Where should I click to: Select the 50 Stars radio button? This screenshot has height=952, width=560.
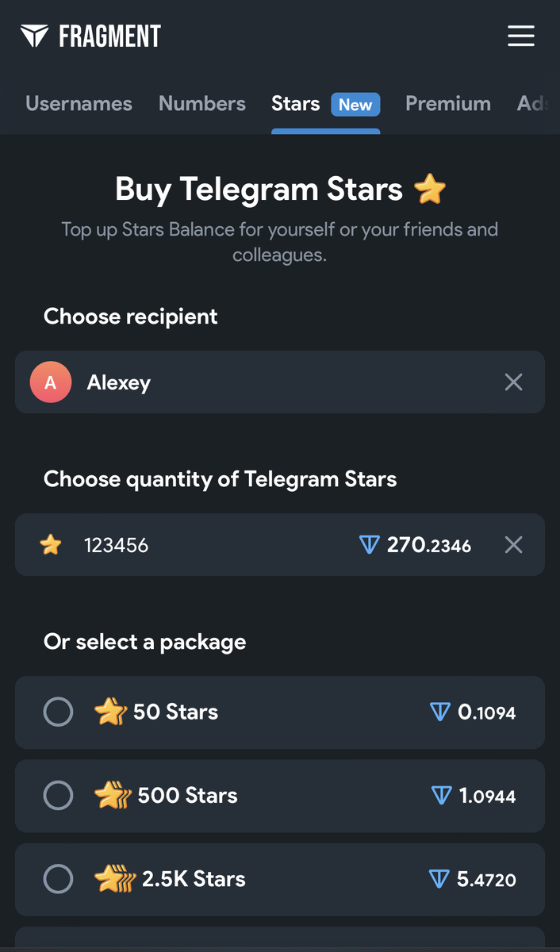[58, 712]
